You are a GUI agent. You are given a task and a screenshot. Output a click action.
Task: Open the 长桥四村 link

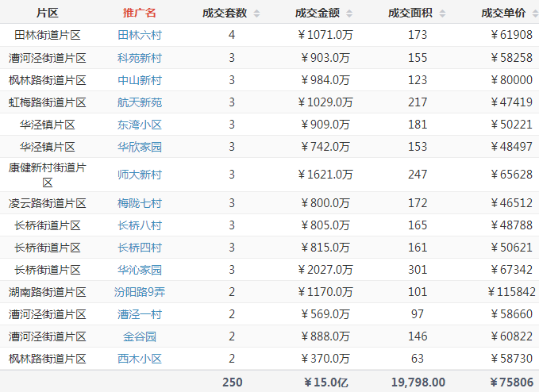pyautogui.click(x=140, y=248)
